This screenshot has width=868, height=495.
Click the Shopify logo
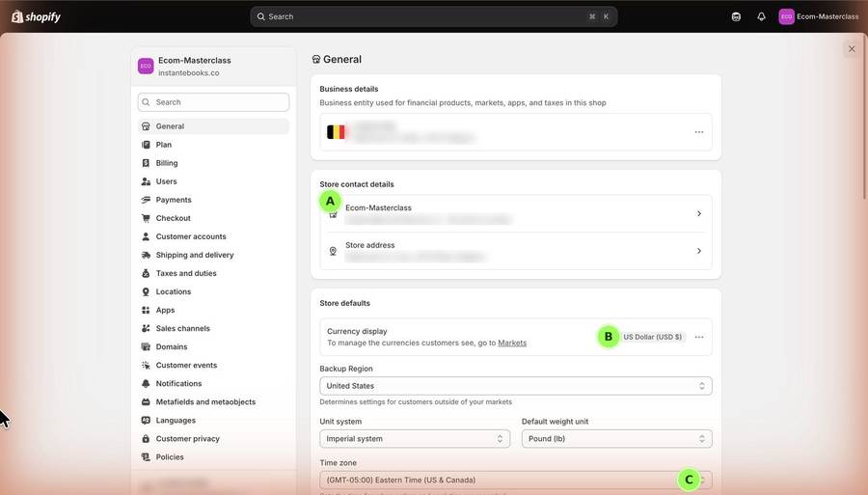click(x=36, y=16)
